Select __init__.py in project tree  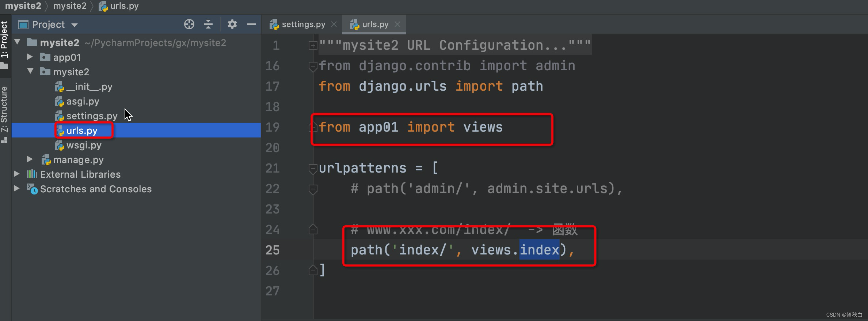(x=89, y=87)
